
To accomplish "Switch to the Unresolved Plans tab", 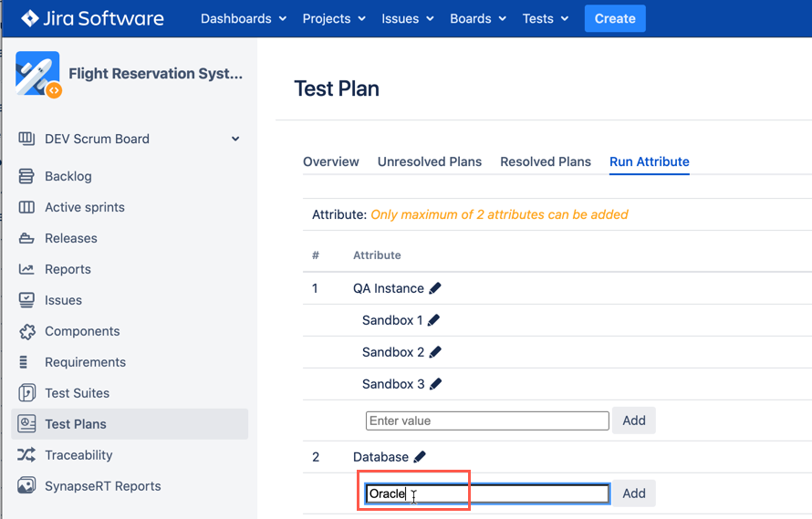I will pyautogui.click(x=430, y=161).
